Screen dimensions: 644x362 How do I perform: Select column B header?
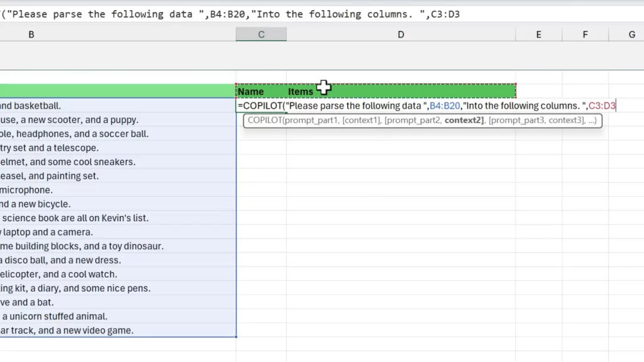[31, 35]
